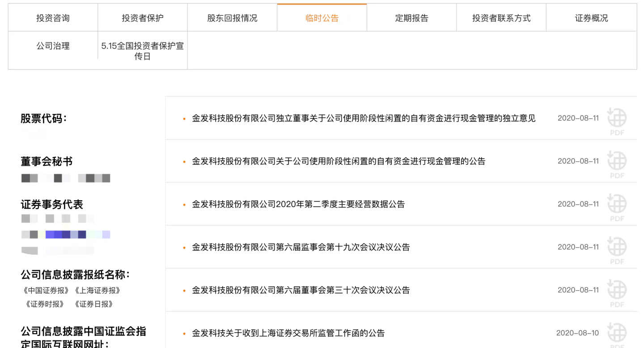Open PDF icon for 第六届董事会第三十次会议决议公告
Screen dimensions: 644x348
617,293
